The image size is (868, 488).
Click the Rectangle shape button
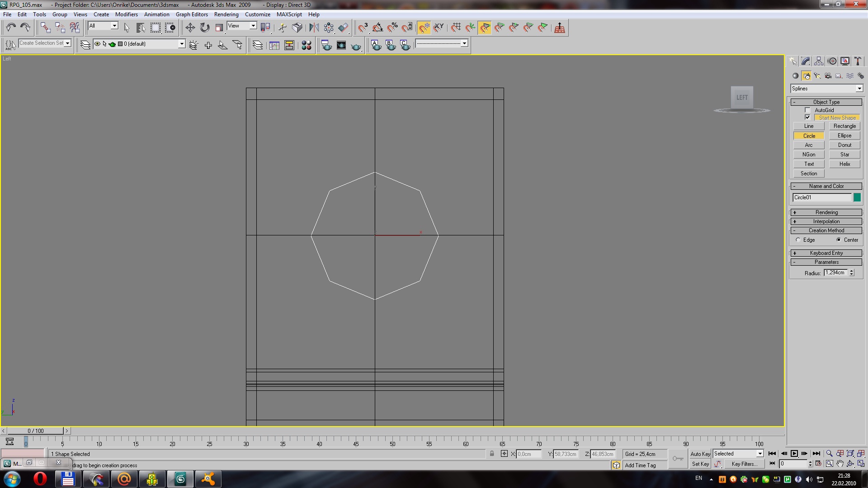pos(844,126)
